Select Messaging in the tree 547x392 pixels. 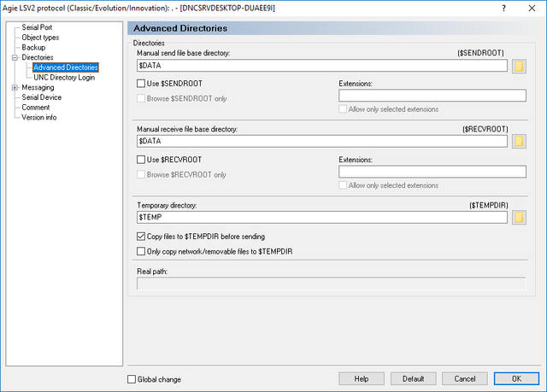pyautogui.click(x=38, y=87)
